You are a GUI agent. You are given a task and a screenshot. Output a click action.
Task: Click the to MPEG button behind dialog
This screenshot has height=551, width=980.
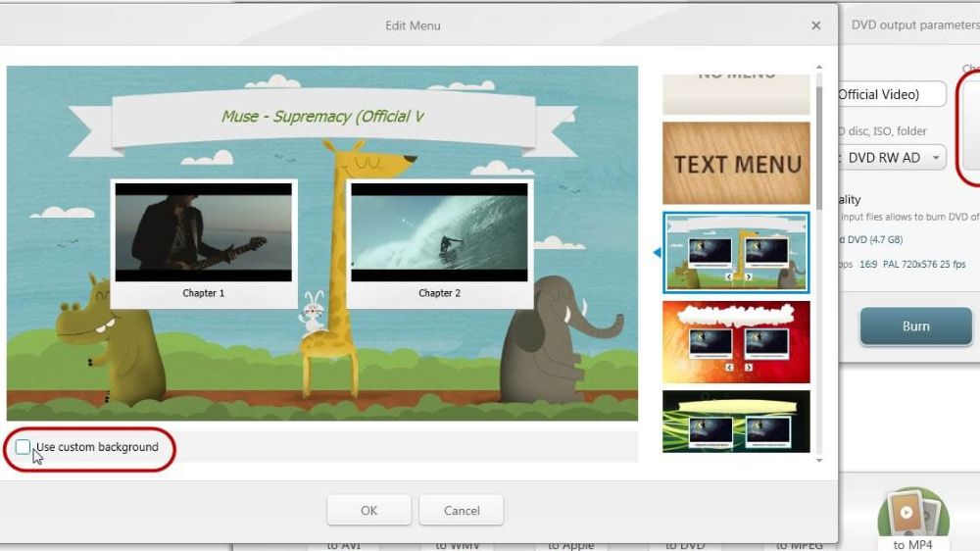pyautogui.click(x=799, y=546)
